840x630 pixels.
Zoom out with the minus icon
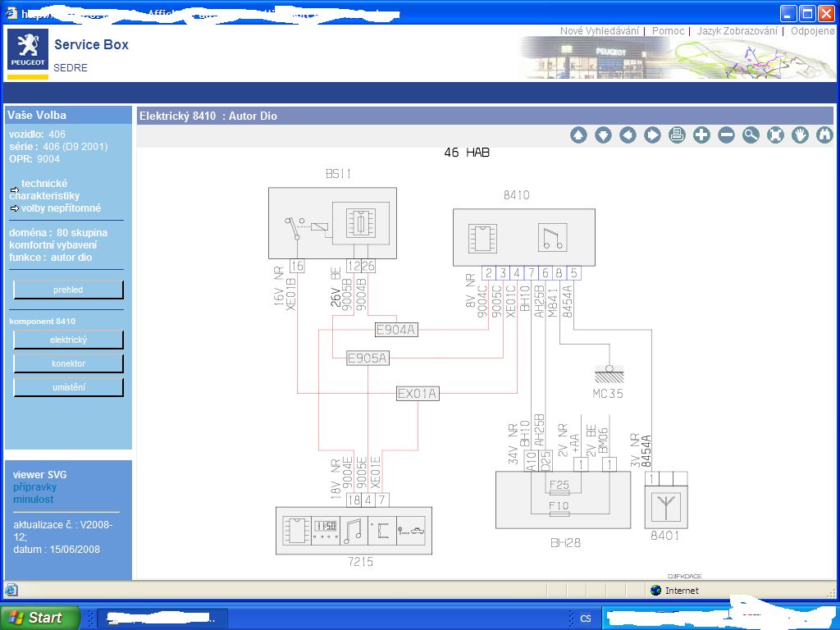point(726,135)
